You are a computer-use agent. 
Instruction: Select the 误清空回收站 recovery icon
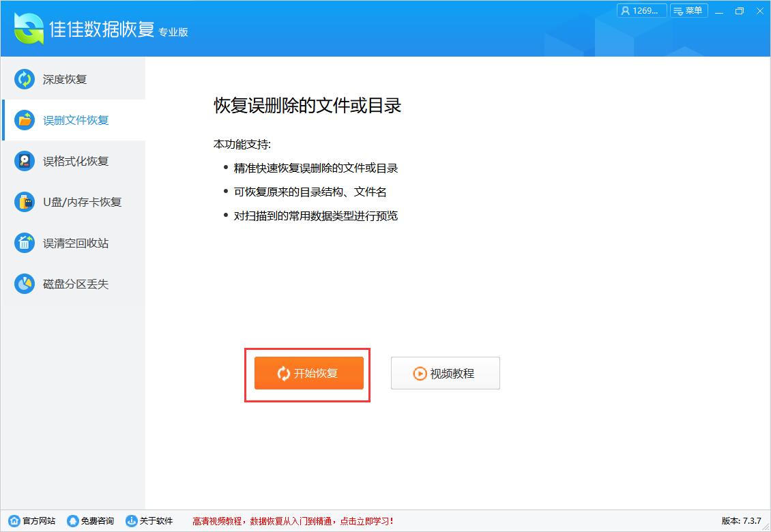[x=25, y=243]
